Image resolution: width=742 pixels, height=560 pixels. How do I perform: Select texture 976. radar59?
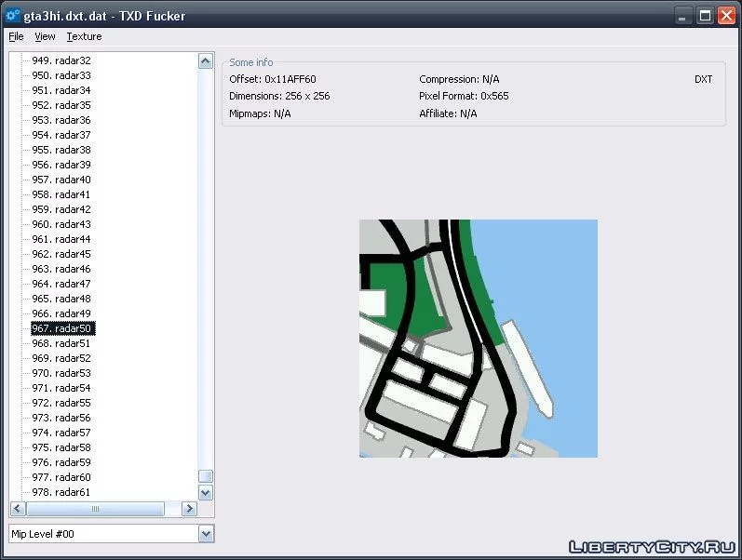(x=61, y=462)
